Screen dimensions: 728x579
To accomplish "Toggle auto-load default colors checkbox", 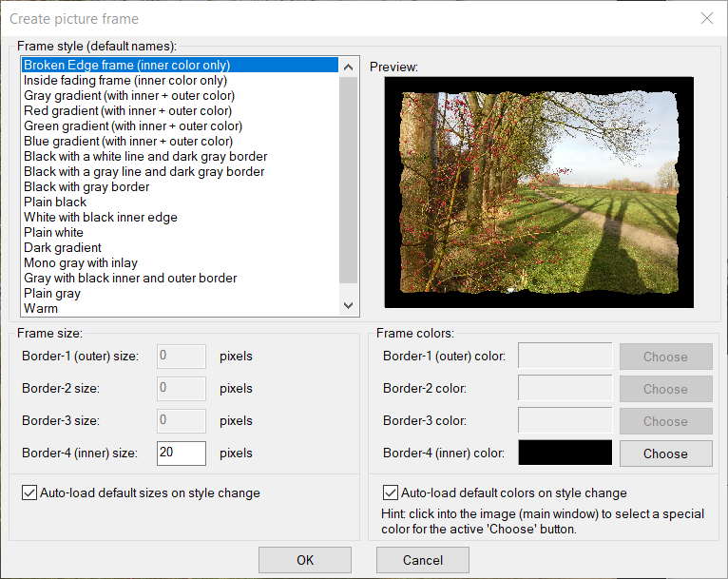I will (x=390, y=493).
